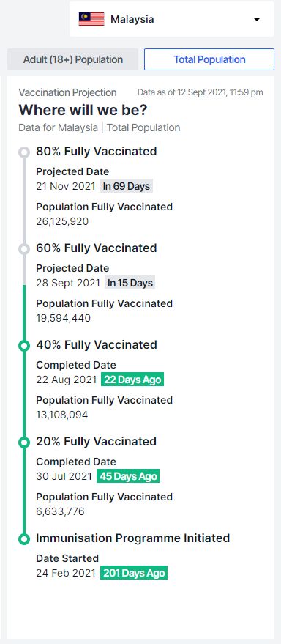Click the Malaysia flag icon
Image resolution: width=281 pixels, height=644 pixels.
point(91,19)
